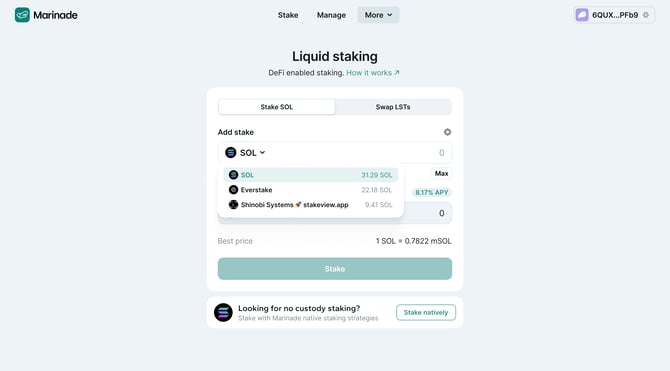Select SOL 31.29 SOL option
This screenshot has height=371, width=670.
(x=311, y=175)
